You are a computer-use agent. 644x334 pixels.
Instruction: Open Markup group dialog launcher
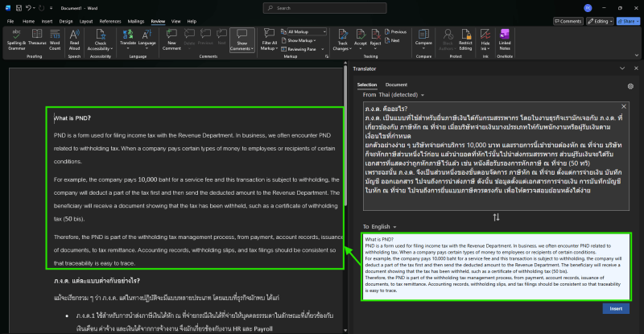click(327, 56)
